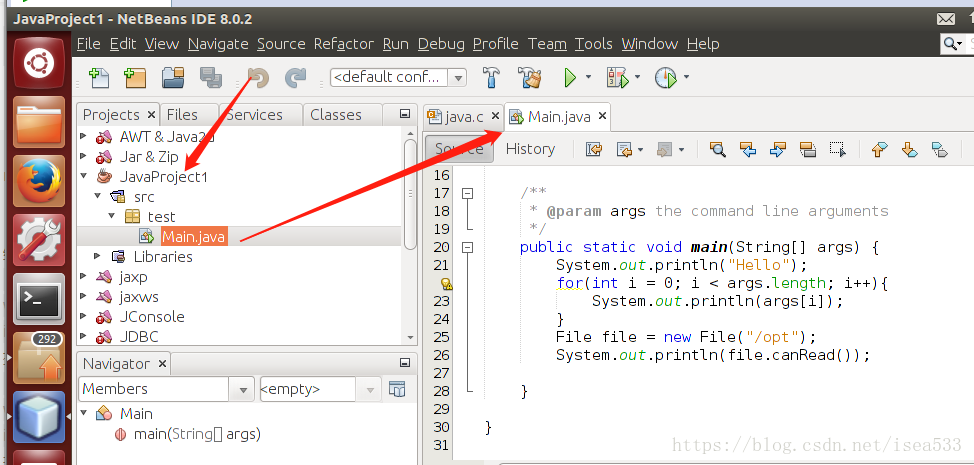
Task: Click the quick search field magnifier
Action: (950, 43)
